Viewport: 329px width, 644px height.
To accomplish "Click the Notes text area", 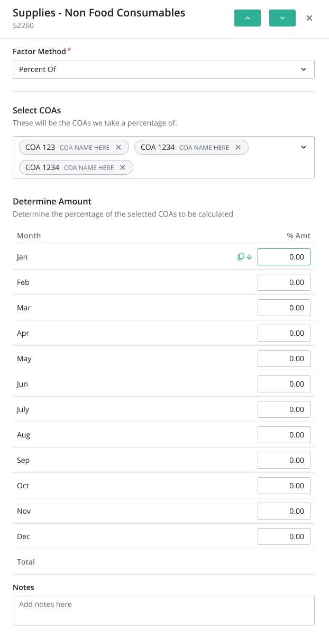I will pos(163,610).
